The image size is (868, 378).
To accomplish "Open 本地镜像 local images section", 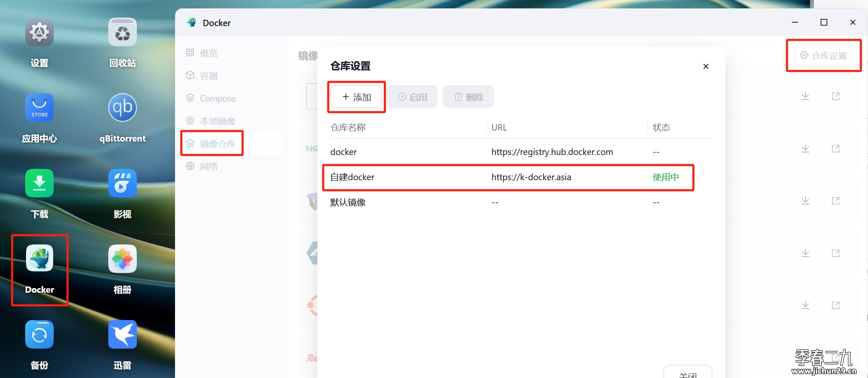I will pos(232,121).
